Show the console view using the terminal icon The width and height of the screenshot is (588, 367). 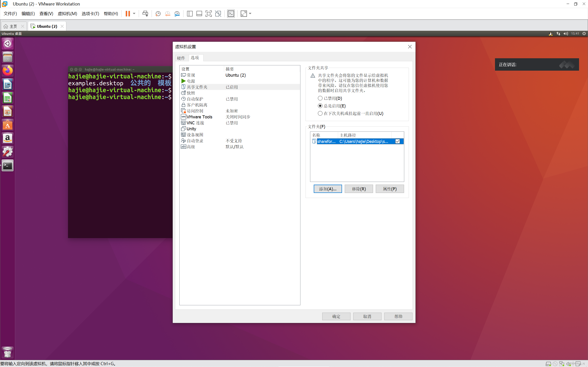[231, 14]
